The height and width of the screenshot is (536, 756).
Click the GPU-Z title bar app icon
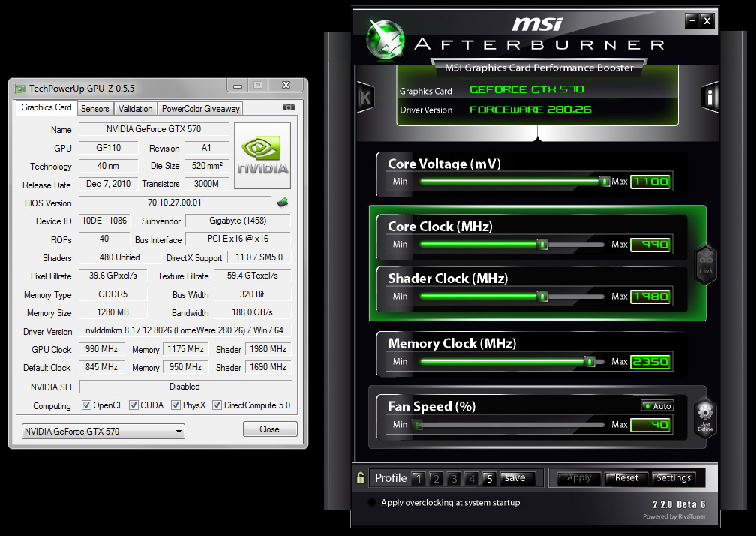(20, 89)
